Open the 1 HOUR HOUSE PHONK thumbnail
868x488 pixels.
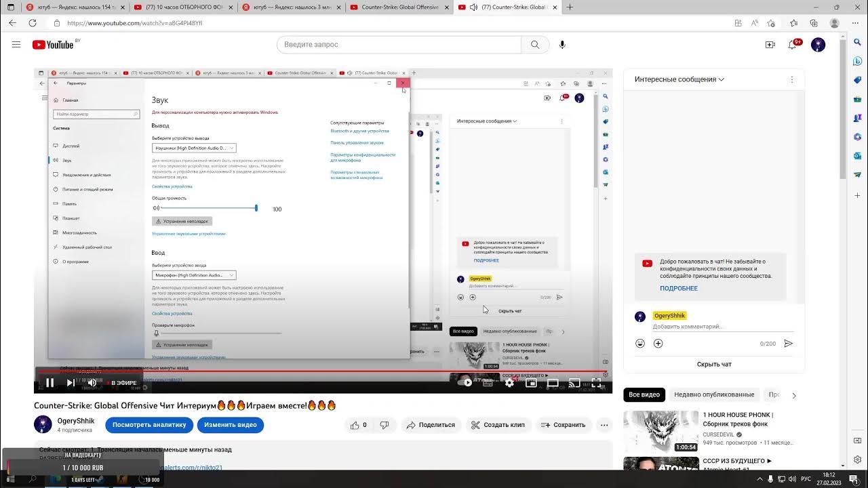click(660, 432)
